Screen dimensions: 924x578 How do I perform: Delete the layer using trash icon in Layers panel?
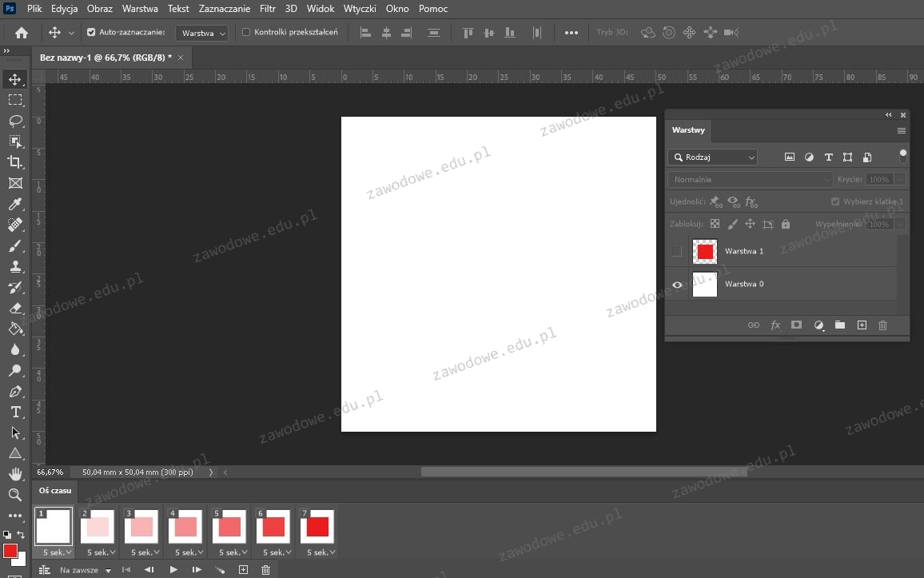pyautogui.click(x=882, y=325)
